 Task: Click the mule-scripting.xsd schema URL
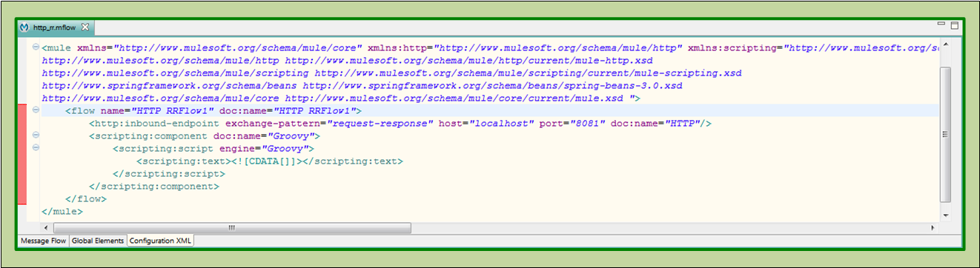(528, 73)
